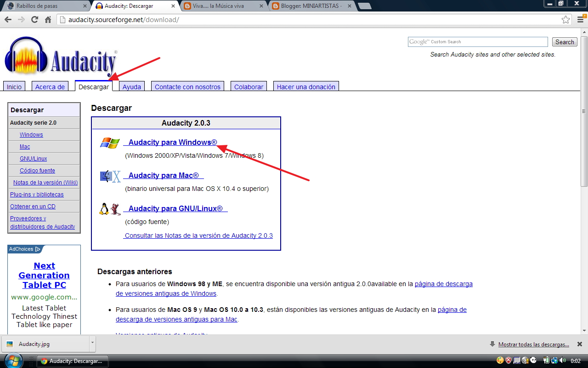Open the sidebar Código fuente link
The width and height of the screenshot is (588, 368).
coord(37,171)
